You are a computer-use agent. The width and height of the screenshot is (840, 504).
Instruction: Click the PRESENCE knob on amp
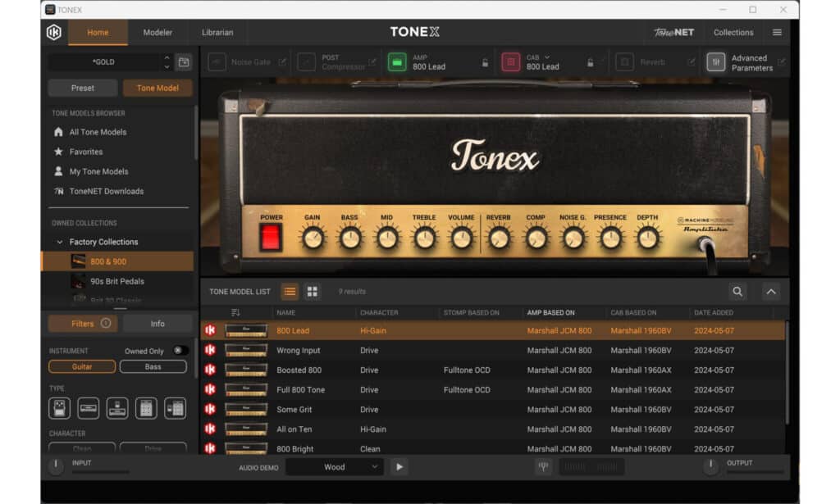point(610,238)
